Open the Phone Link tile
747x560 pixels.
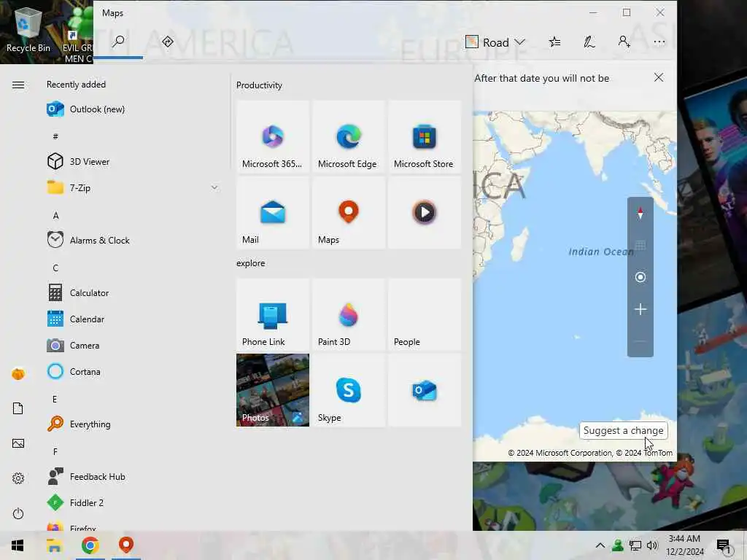pyautogui.click(x=273, y=315)
